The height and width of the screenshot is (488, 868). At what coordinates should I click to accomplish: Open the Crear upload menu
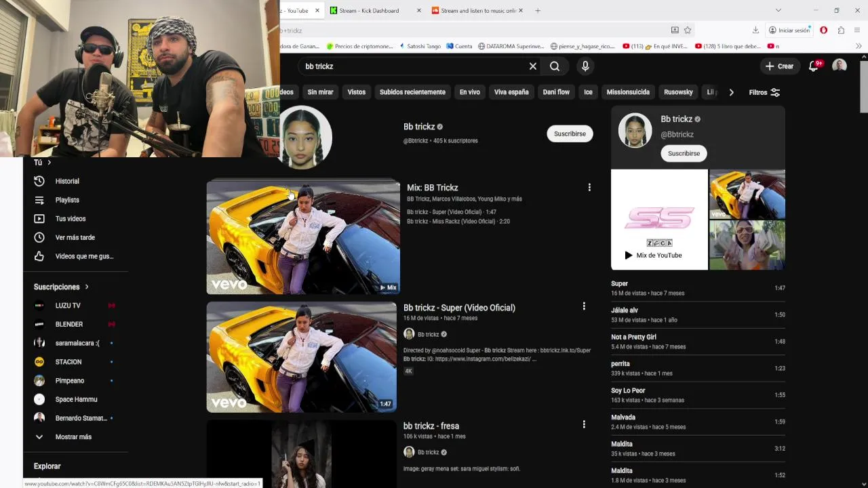click(779, 66)
